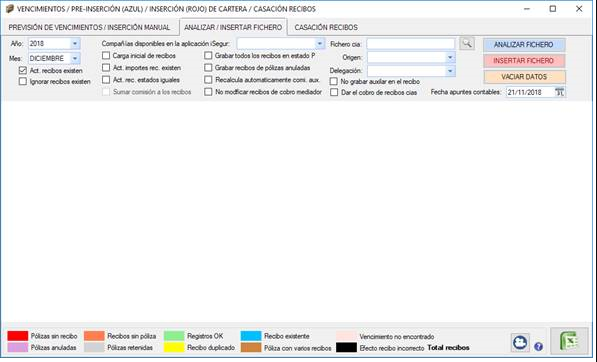This screenshot has width=597, height=362.
Task: Click the Excel export icon
Action: 569,341
